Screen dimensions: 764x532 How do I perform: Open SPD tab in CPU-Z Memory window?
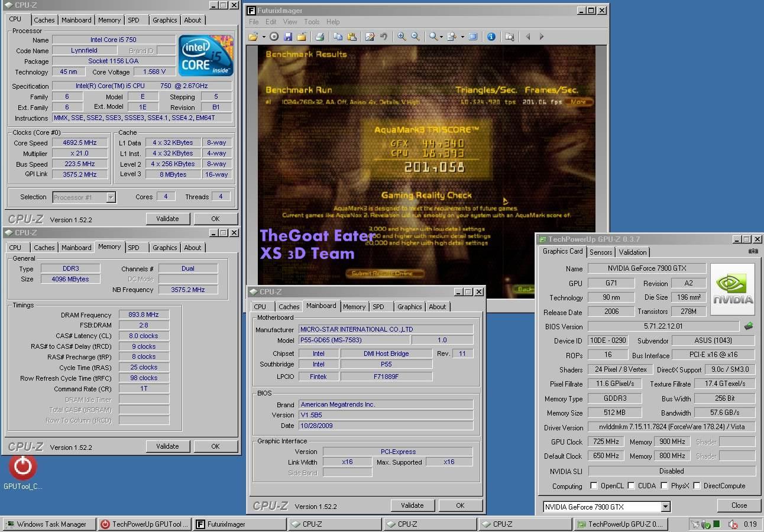tap(134, 248)
